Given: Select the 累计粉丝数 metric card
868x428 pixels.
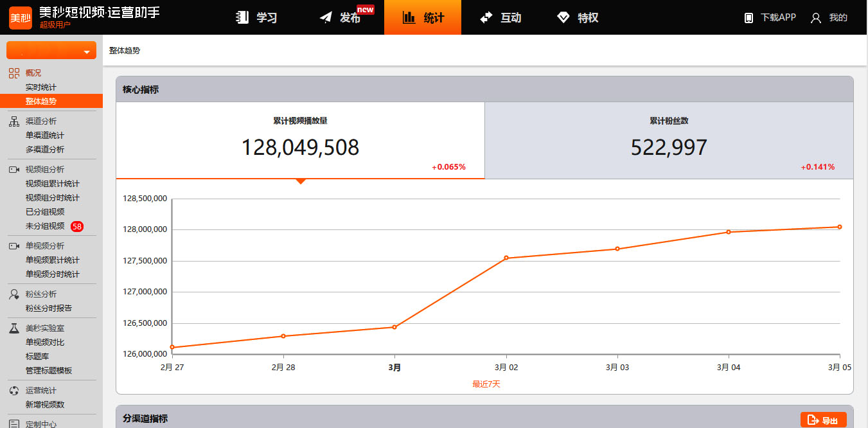Looking at the screenshot, I should coord(669,141).
